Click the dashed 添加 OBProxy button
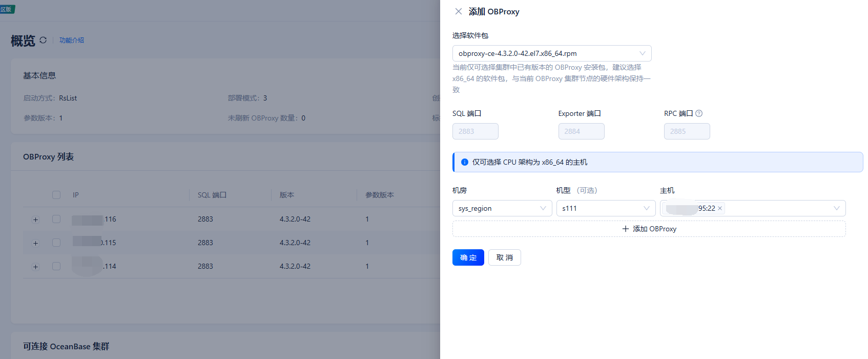Viewport: 868px width, 359px height. 649,229
